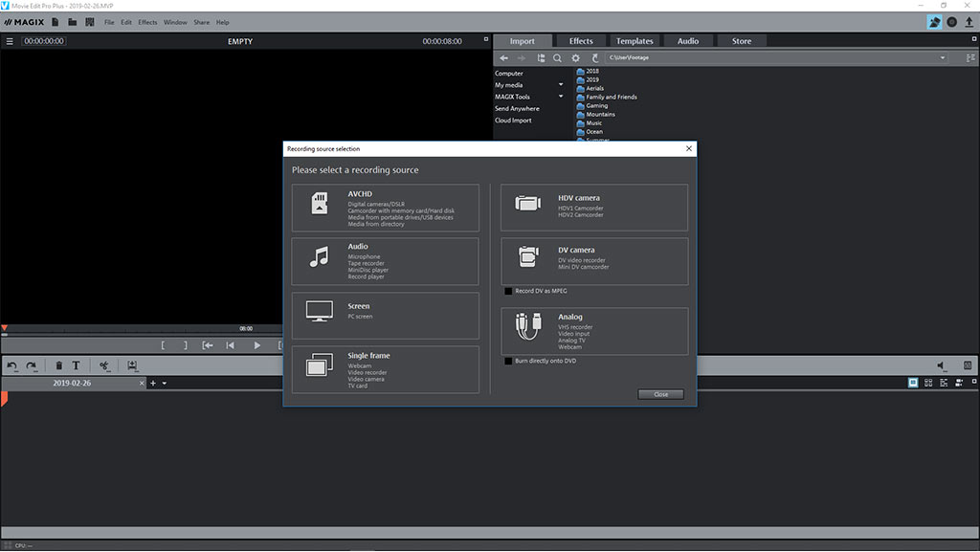980x552 pixels.
Task: Enable Record DV as MPEG checkbox
Action: click(x=508, y=291)
